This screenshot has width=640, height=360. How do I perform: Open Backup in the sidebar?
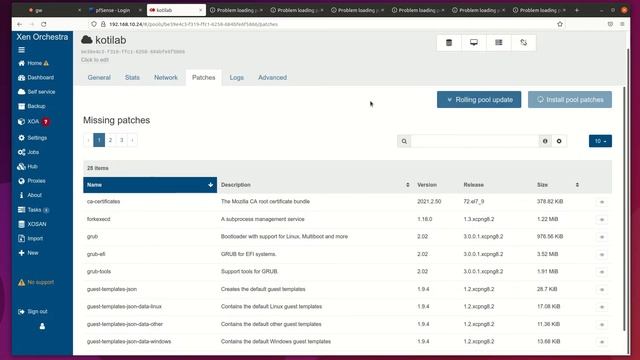point(31,106)
